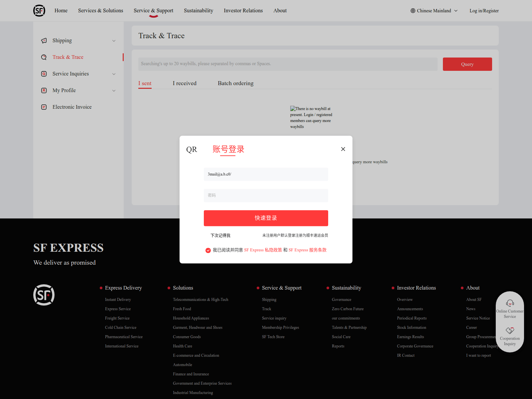The image size is (532, 399).
Task: Click the globe icon beside Chinese Mainland
Action: pyautogui.click(x=412, y=10)
